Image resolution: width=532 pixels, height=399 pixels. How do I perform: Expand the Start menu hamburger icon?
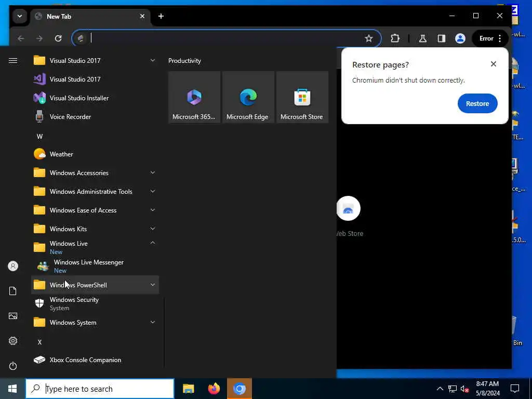(x=13, y=61)
